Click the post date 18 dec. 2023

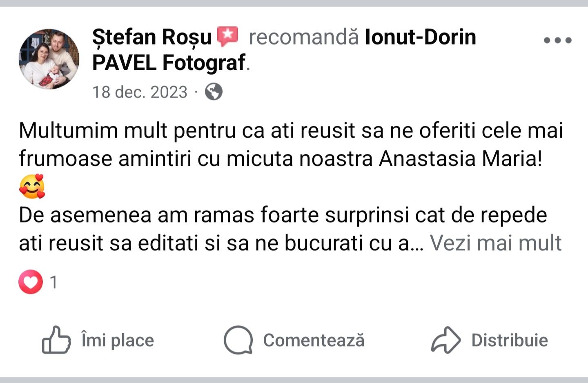click(140, 92)
